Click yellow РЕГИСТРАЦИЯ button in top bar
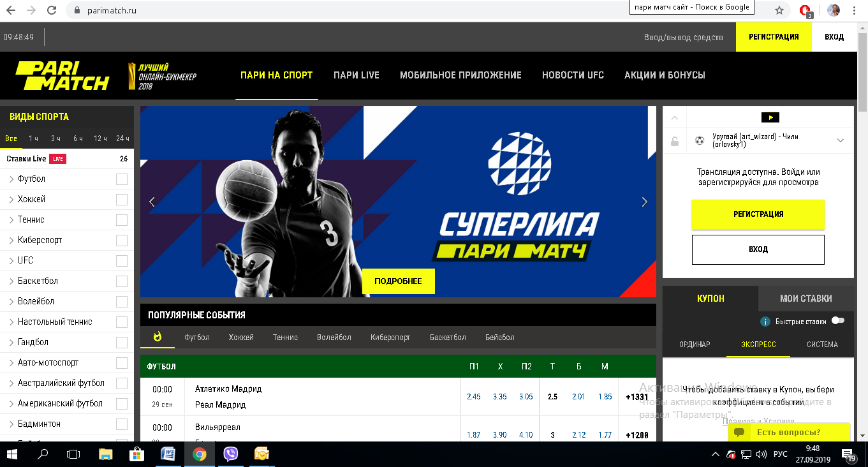868x467 pixels. (x=774, y=37)
